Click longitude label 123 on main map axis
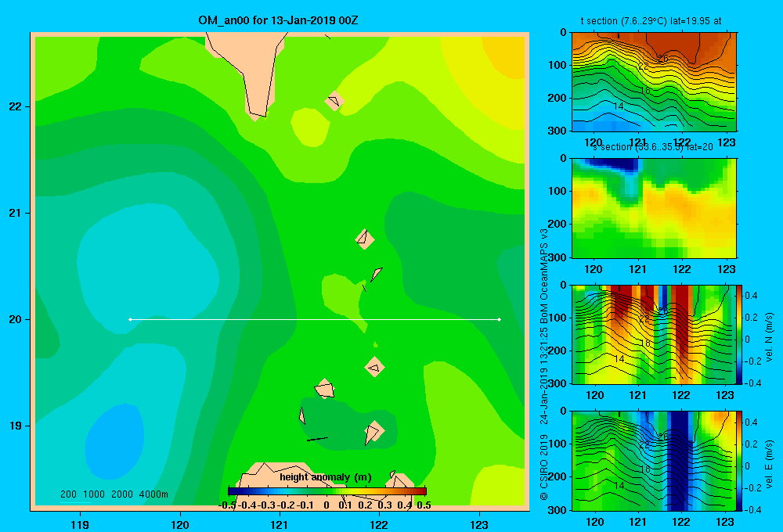783x532 pixels. tap(479, 524)
